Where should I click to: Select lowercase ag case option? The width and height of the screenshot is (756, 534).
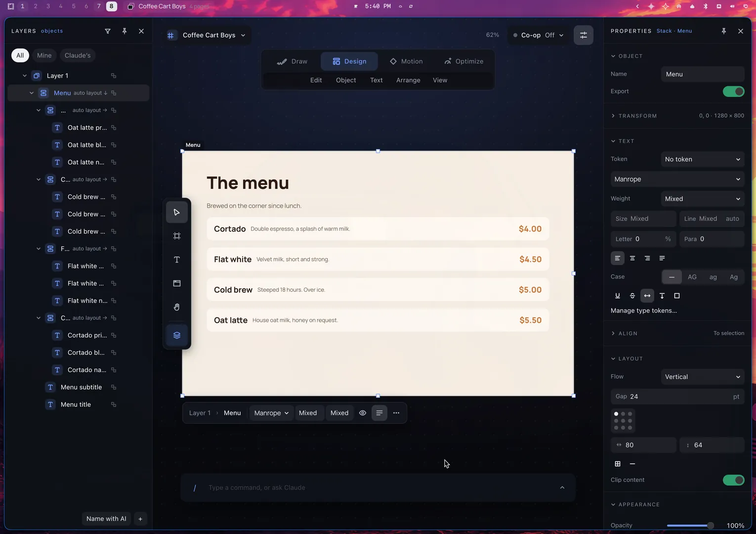point(713,277)
